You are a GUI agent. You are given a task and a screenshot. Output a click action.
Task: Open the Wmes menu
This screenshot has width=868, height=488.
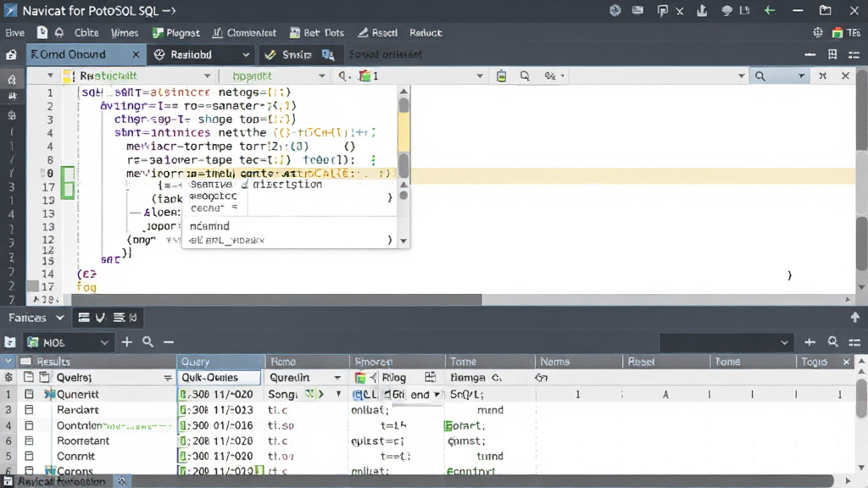125,33
